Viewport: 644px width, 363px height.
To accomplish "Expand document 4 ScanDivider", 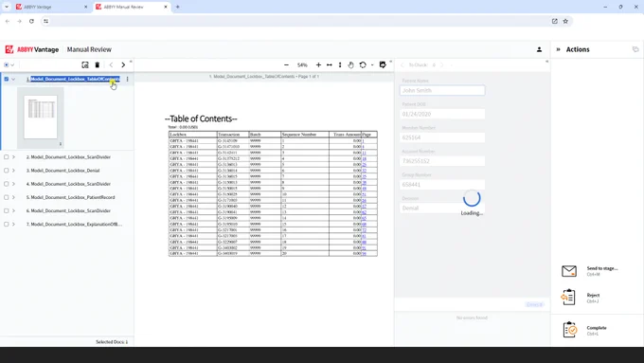I will click(13, 184).
